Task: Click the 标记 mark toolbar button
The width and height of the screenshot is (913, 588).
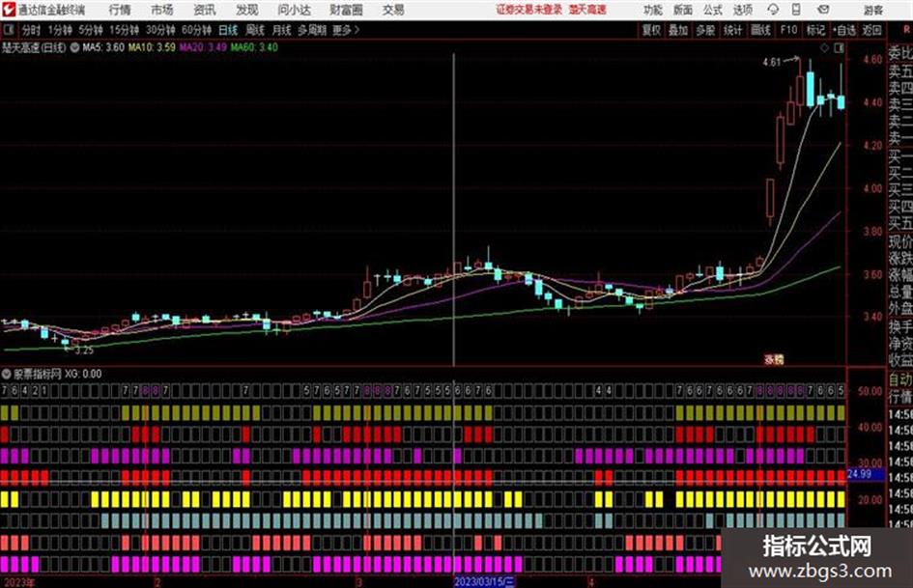Action: coord(815,30)
